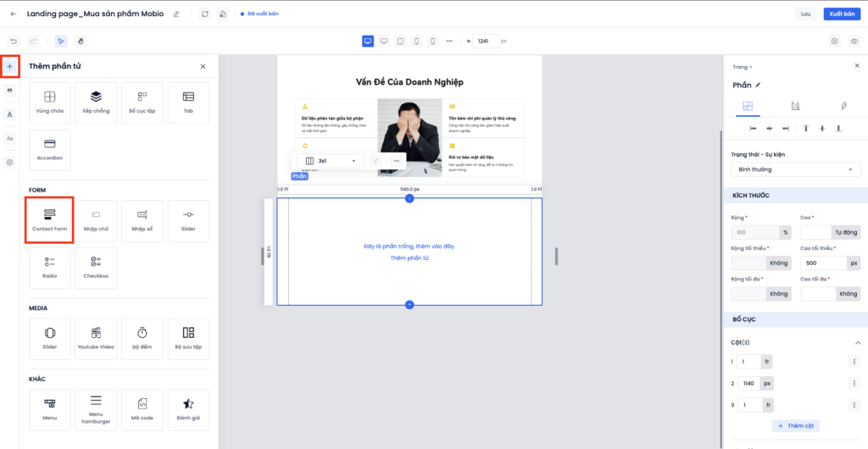Switch to desktop device view tab

pyautogui.click(x=368, y=41)
